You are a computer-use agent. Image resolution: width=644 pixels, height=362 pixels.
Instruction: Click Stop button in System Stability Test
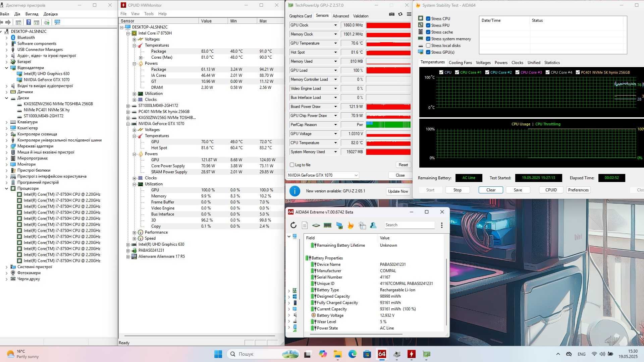click(x=457, y=190)
